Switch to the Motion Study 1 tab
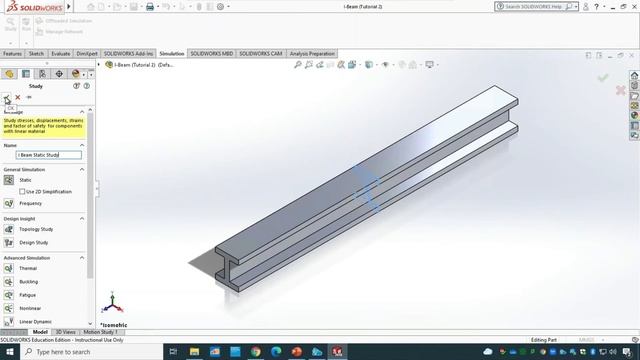 click(100, 332)
